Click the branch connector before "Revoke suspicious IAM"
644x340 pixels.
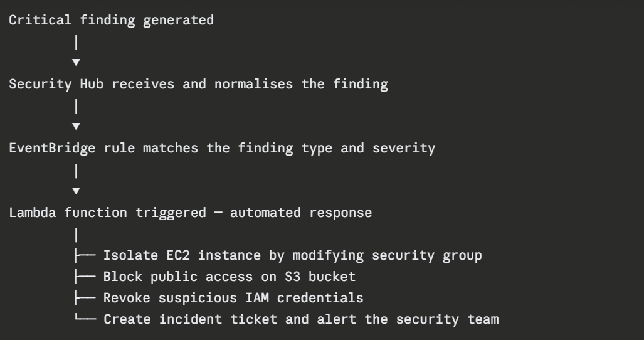84,298
